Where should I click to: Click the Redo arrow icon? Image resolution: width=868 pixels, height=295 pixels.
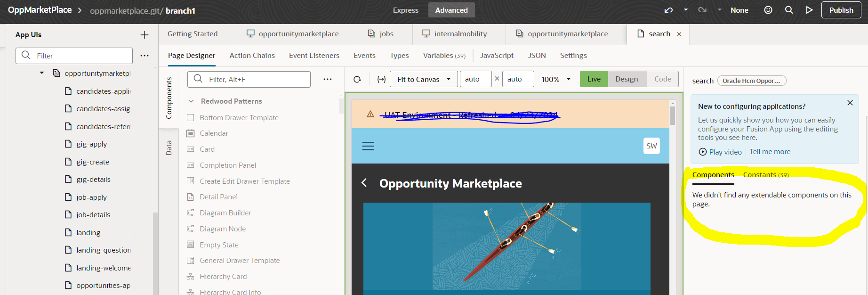[702, 10]
